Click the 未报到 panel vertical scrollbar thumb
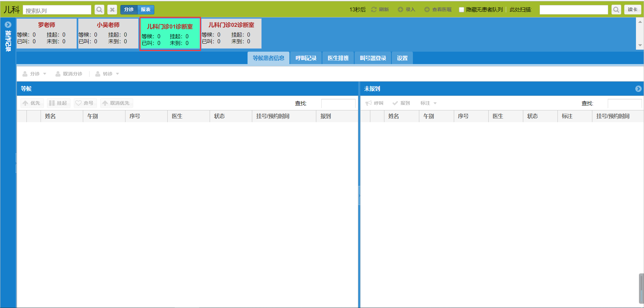 641,289
